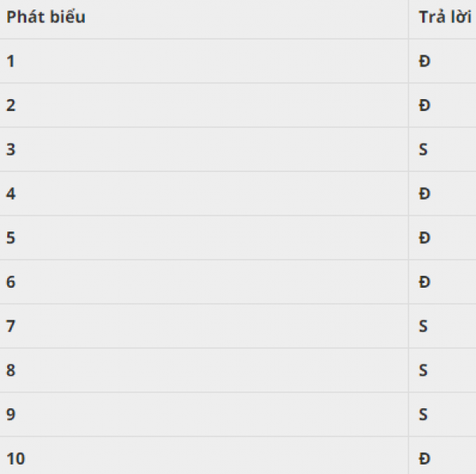Select statement number 1 cell

coord(11,61)
